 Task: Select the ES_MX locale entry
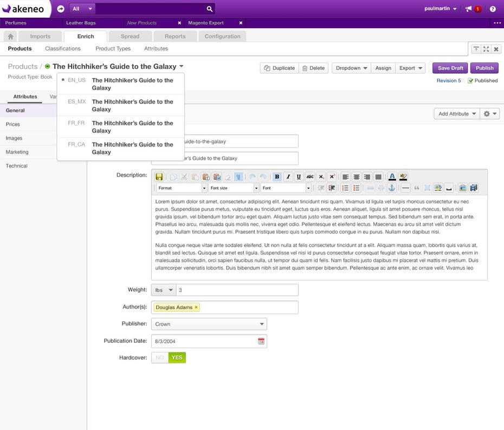(120, 106)
